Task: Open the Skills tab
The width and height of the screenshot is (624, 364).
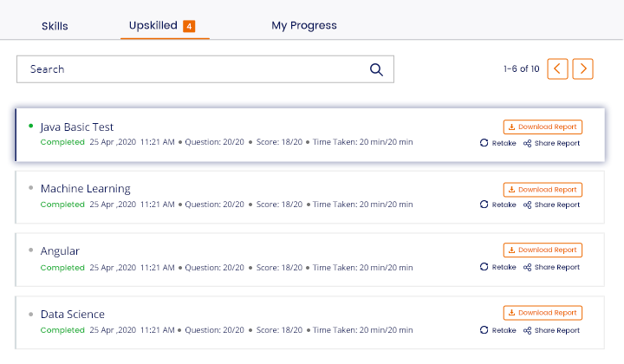Action: (55, 26)
